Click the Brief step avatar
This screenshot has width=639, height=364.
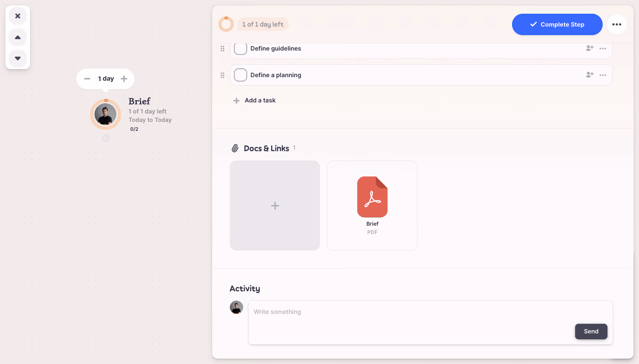[106, 114]
